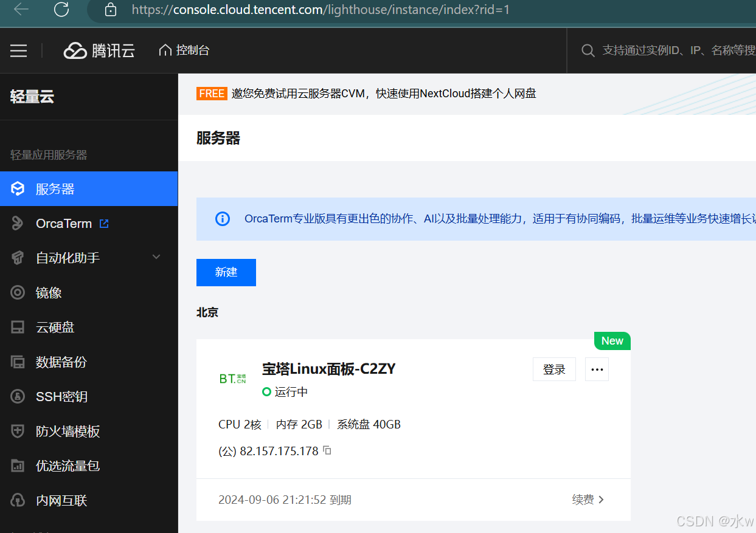Select 数据备份 in the sidebar
The height and width of the screenshot is (533, 756).
[x=89, y=362]
